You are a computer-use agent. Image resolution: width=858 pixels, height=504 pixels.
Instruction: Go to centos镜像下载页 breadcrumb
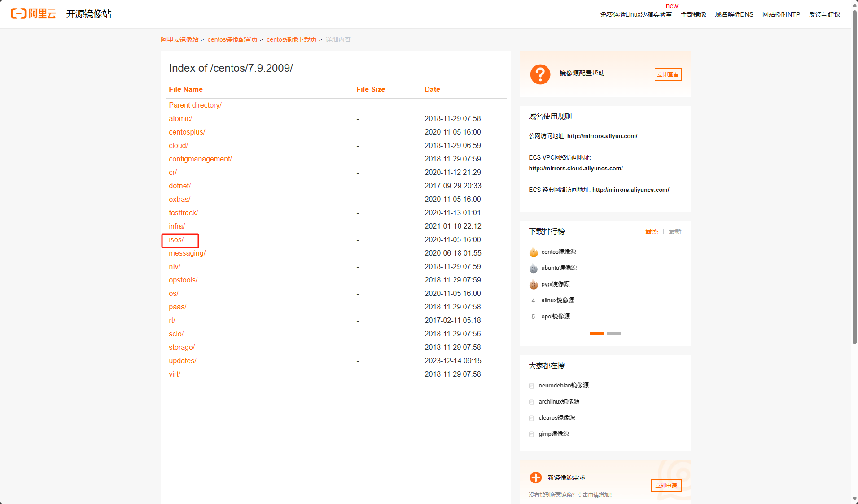click(292, 39)
